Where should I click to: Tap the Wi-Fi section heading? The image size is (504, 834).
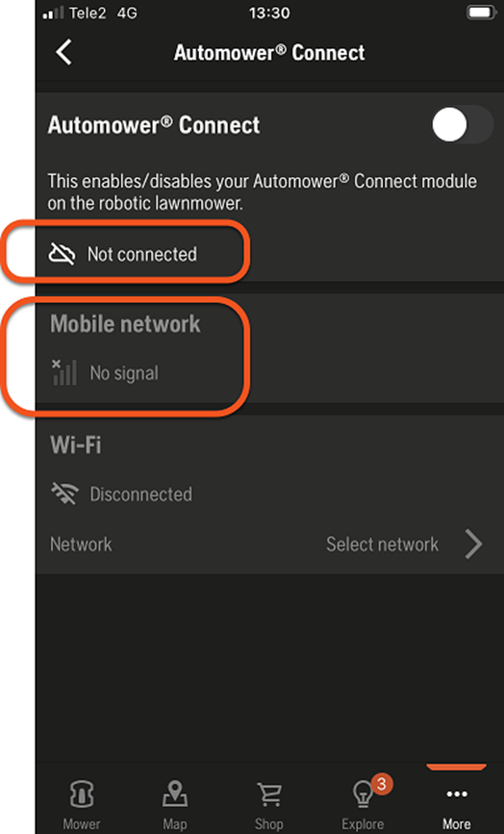(75, 444)
